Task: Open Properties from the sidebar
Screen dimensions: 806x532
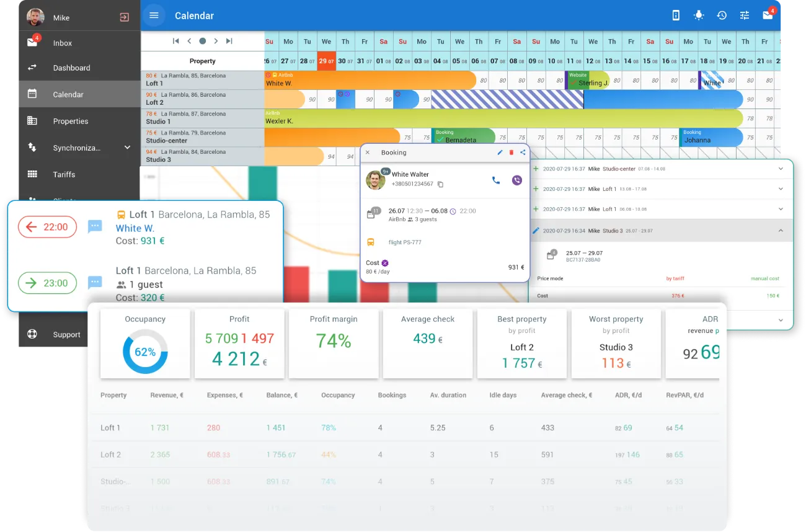Action: [71, 122]
